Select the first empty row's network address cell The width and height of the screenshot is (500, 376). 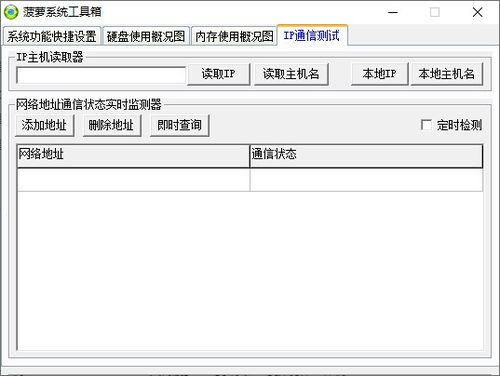point(133,180)
